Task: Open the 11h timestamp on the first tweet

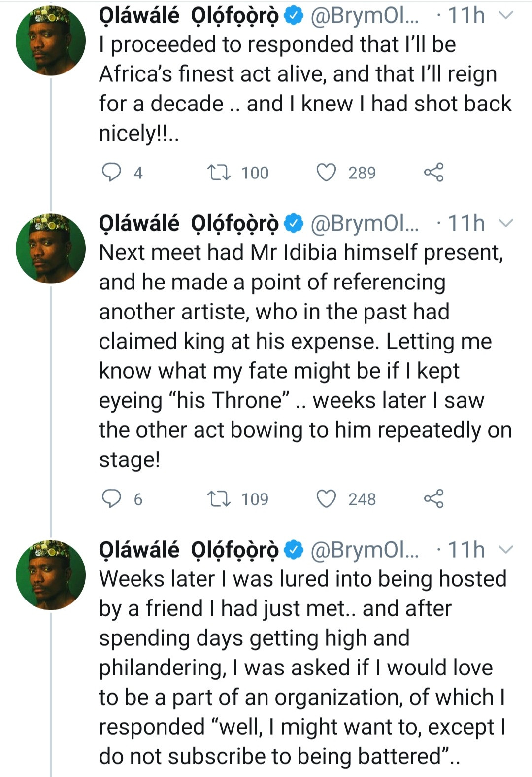Action: tap(466, 16)
